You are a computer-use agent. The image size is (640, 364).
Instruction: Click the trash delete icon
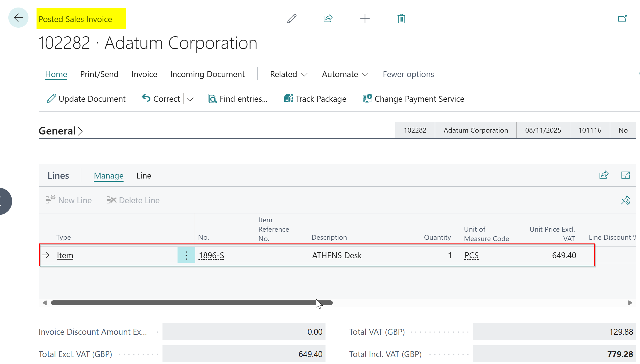pos(401,19)
